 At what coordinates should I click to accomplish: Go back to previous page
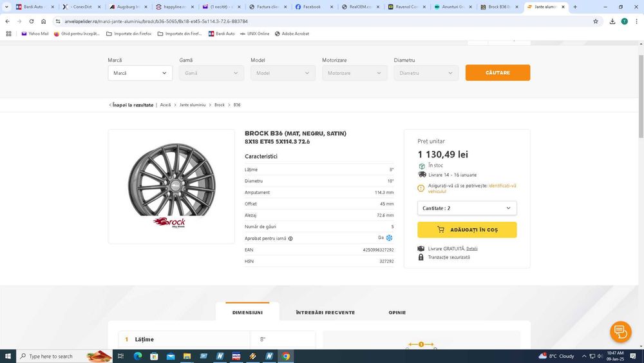pyautogui.click(x=7, y=21)
